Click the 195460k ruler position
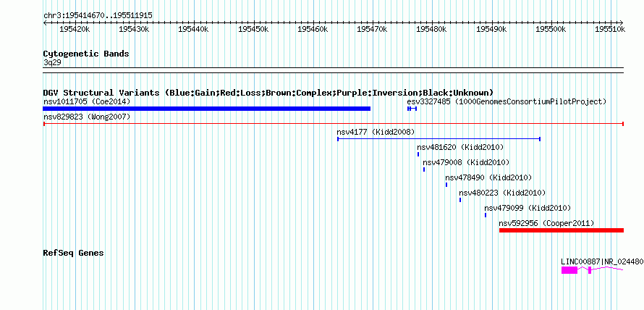The width and height of the screenshot is (644, 310). pyautogui.click(x=313, y=29)
